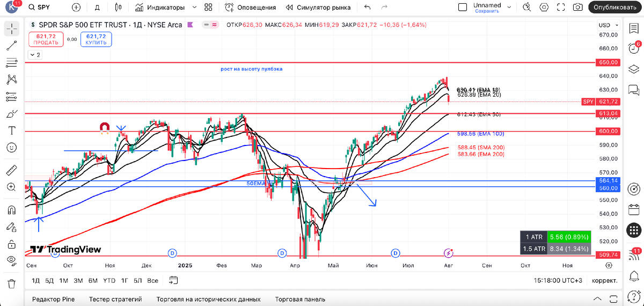Toggle stay in drawing mode lock-pencil
Viewport: 644px width, 306px height.
(12, 227)
